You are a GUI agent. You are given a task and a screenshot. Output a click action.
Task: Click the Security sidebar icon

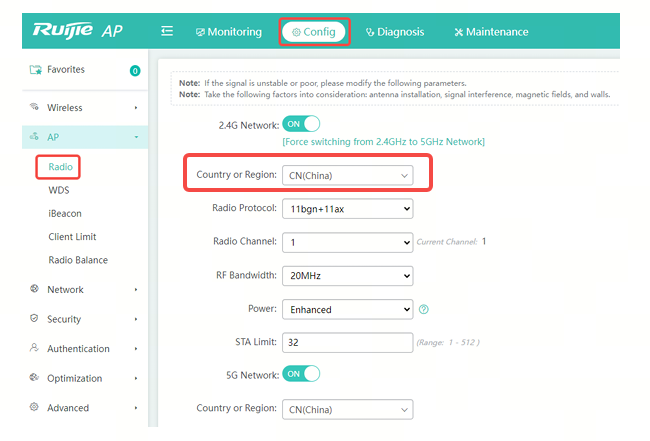pos(35,319)
